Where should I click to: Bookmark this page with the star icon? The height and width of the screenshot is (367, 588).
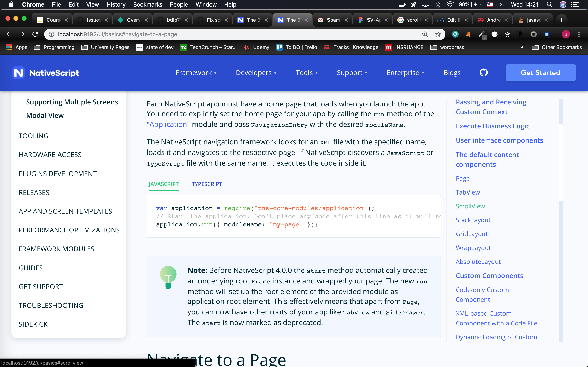438,34
